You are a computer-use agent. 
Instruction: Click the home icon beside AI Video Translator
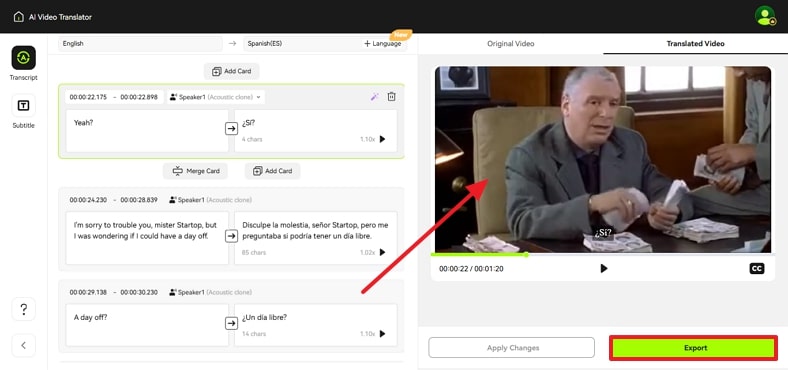(x=19, y=17)
